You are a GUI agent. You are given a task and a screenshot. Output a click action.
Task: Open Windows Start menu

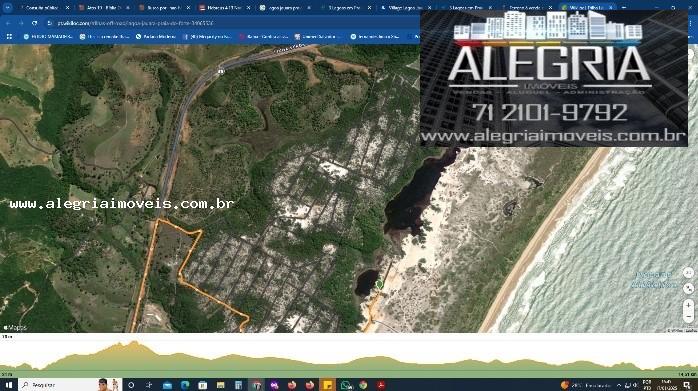[x=8, y=385]
